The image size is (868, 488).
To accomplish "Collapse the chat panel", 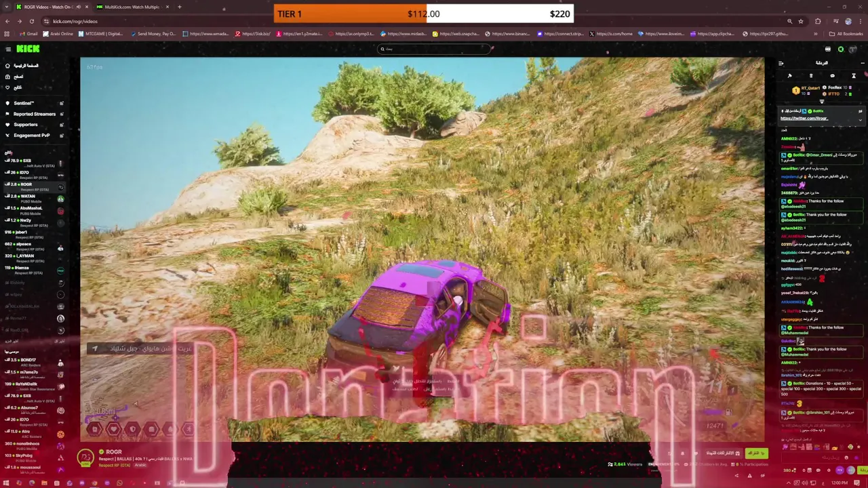I will tap(781, 63).
